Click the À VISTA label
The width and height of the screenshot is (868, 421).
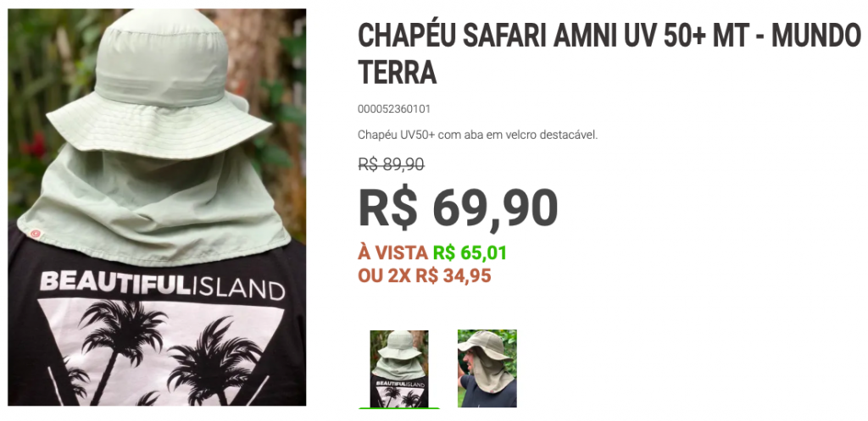point(393,253)
